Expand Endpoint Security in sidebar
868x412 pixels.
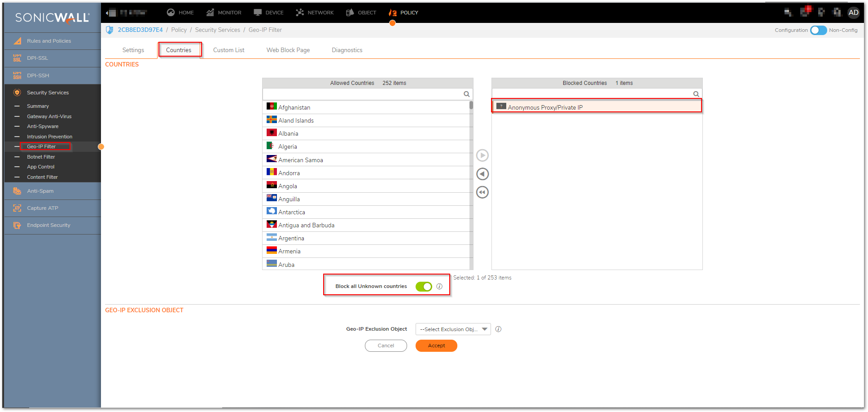tap(53, 225)
